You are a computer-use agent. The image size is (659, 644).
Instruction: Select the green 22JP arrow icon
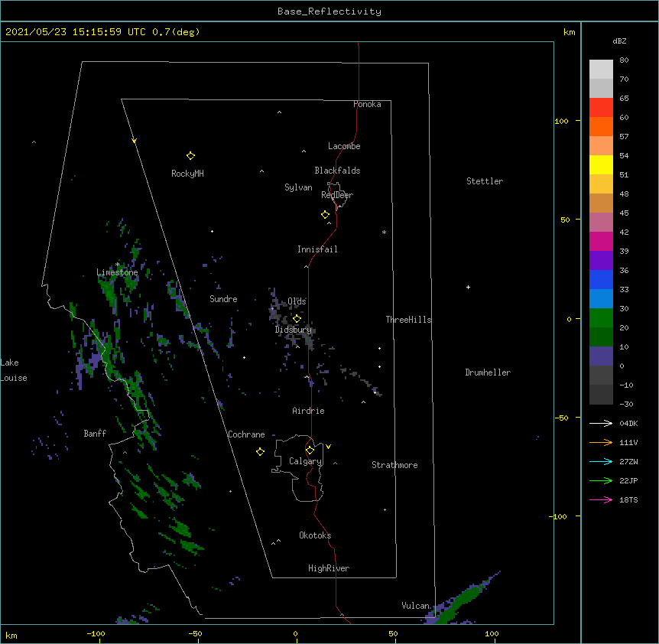601,480
